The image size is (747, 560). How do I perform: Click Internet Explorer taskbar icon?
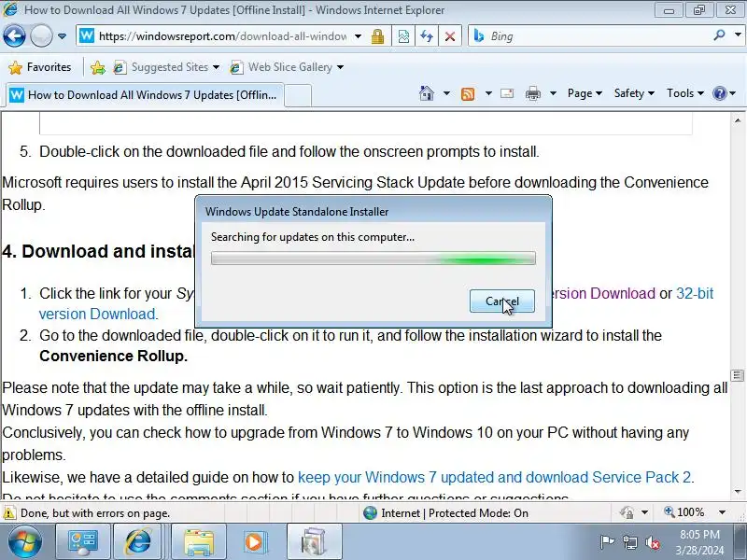click(138, 542)
